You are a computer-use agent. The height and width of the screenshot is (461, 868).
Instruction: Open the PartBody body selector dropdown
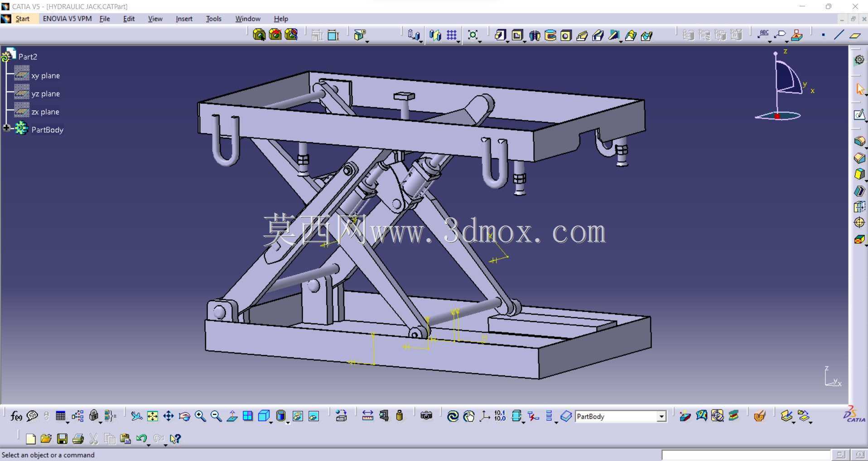coord(661,416)
